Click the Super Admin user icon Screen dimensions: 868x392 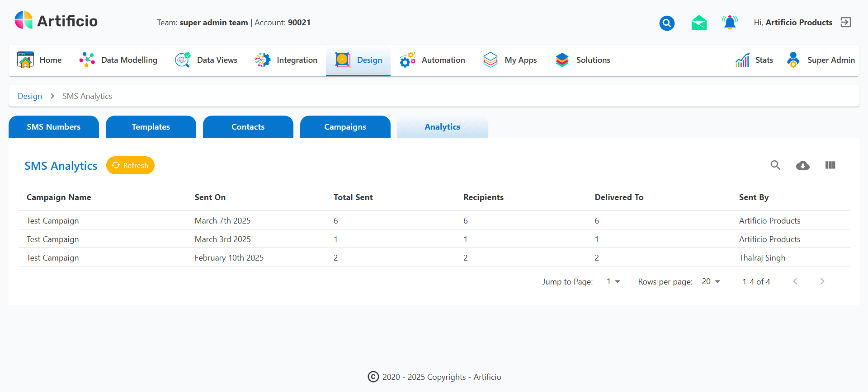point(793,60)
